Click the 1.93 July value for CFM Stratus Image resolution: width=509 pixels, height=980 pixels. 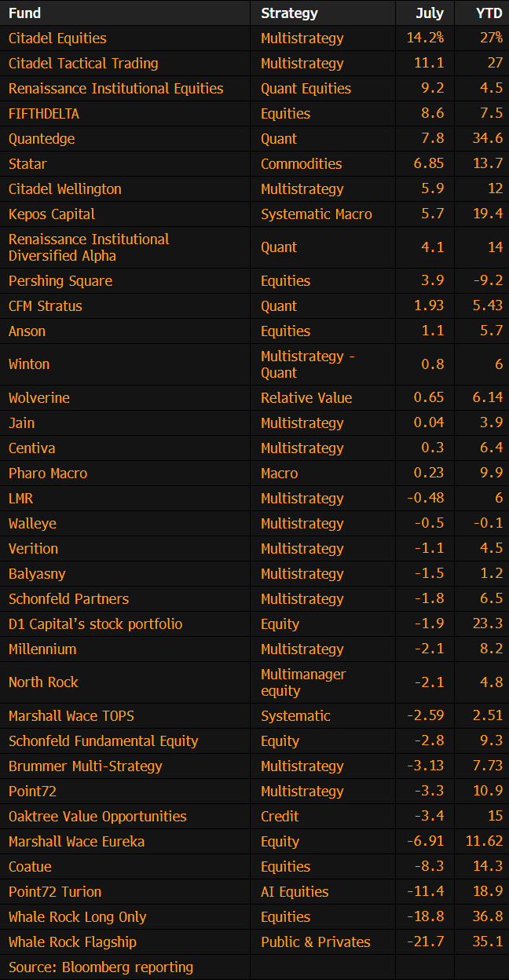(429, 306)
